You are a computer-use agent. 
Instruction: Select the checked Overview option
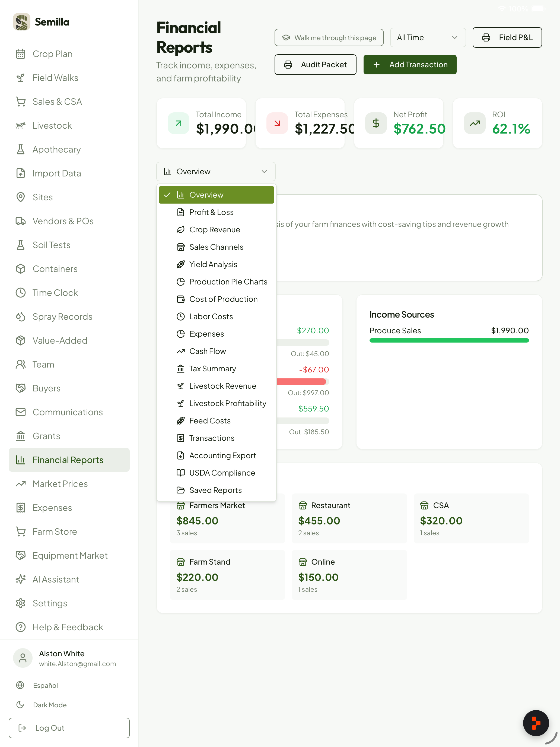(x=216, y=195)
